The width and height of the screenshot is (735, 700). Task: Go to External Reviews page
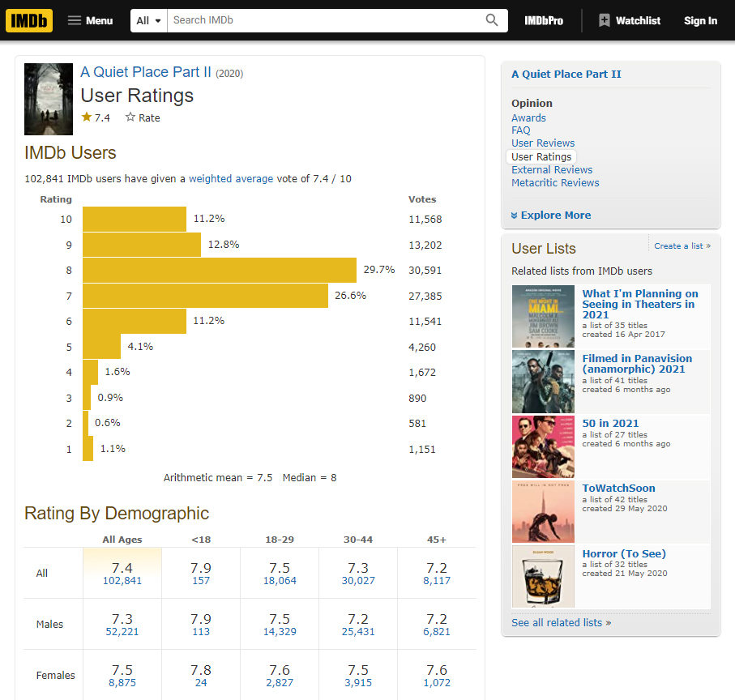[552, 169]
